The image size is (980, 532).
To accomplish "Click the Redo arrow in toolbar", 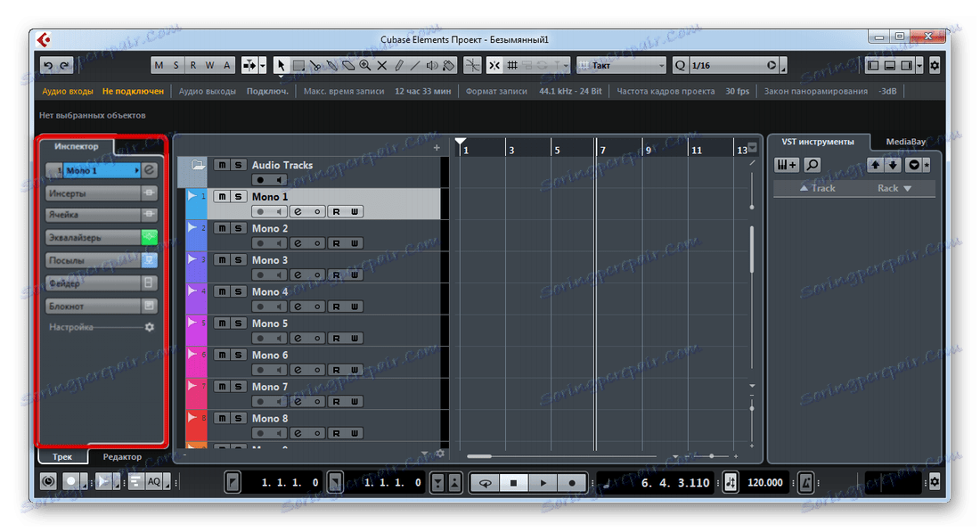I will tap(64, 65).
